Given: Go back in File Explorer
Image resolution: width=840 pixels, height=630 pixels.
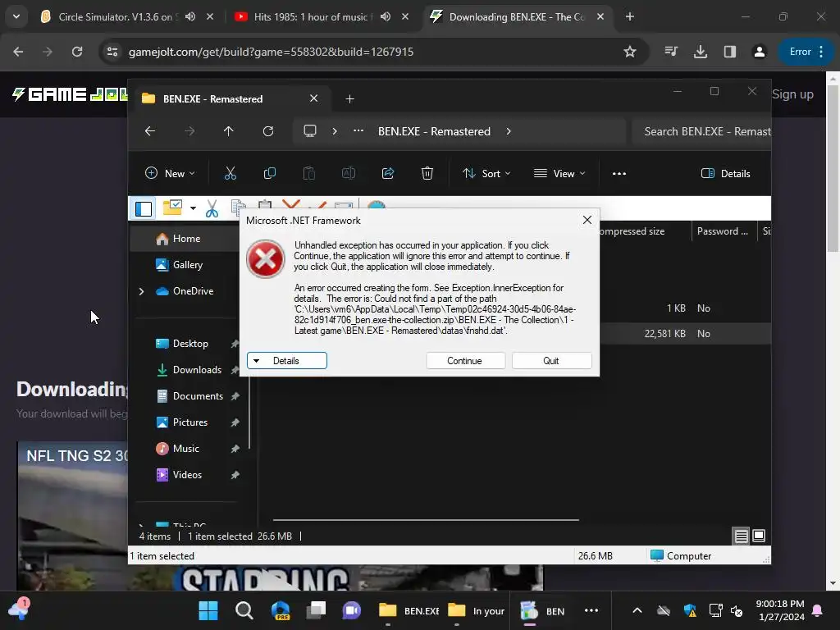Looking at the screenshot, I should pyautogui.click(x=150, y=131).
